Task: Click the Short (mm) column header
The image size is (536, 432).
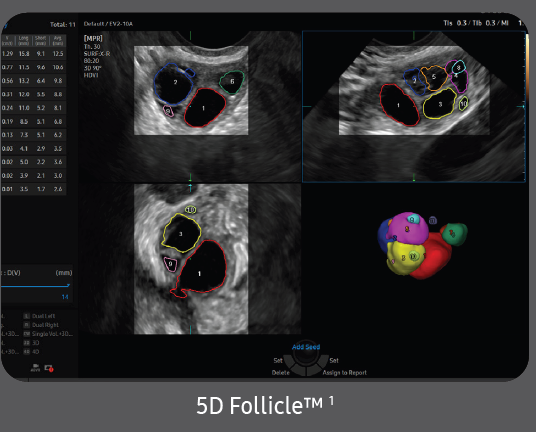Action: click(x=41, y=41)
